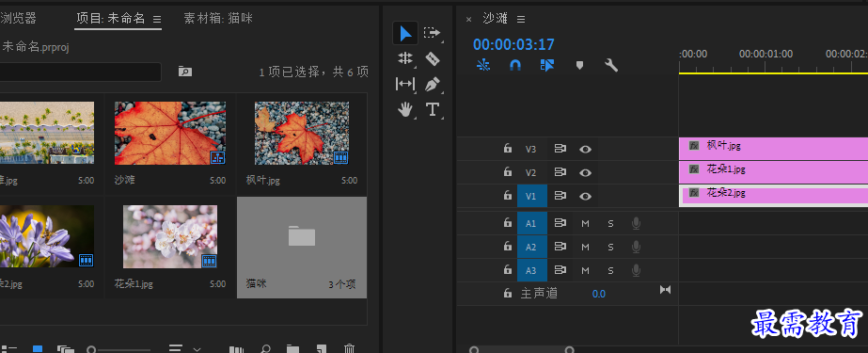The width and height of the screenshot is (868, 353).
Task: Click the A2 voice-over record microphone
Action: pos(636,247)
